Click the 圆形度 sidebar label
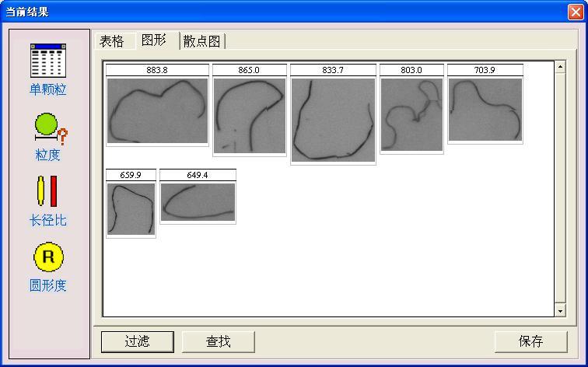The image size is (588, 367). pyautogui.click(x=48, y=285)
